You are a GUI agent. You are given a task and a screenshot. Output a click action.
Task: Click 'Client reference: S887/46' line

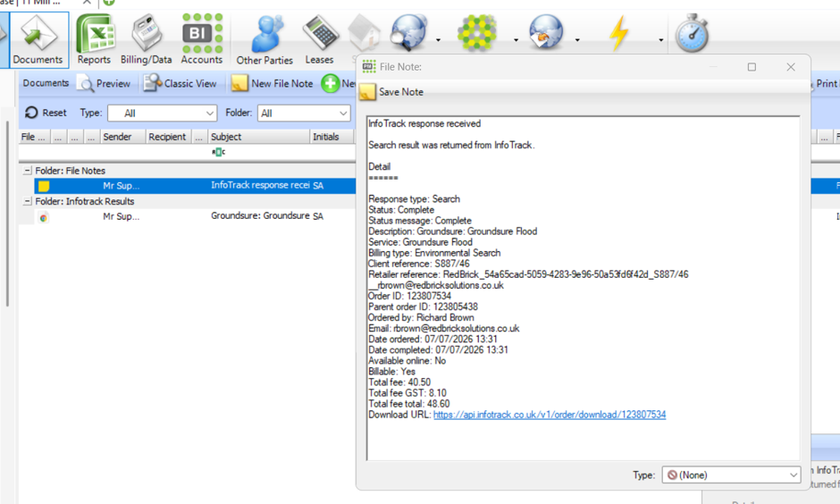point(418,264)
